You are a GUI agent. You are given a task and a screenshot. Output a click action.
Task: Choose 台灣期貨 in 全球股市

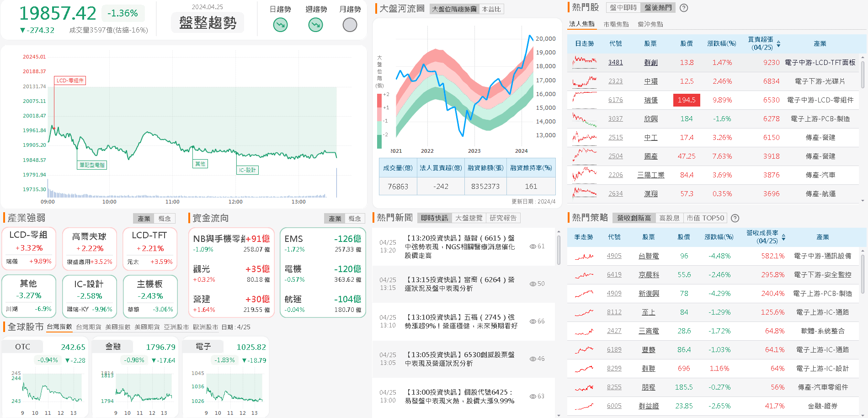pyautogui.click(x=89, y=327)
